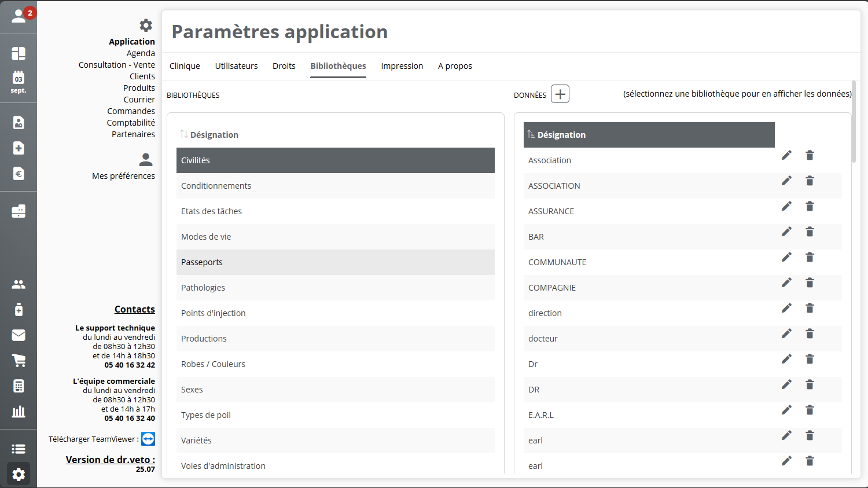Open the envelope mail icon in sidebar
Viewport: 868px width, 488px height.
tap(19, 335)
